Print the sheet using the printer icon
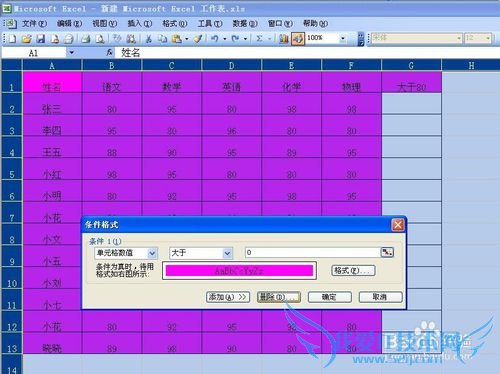The height and width of the screenshot is (374, 500). (x=86, y=39)
